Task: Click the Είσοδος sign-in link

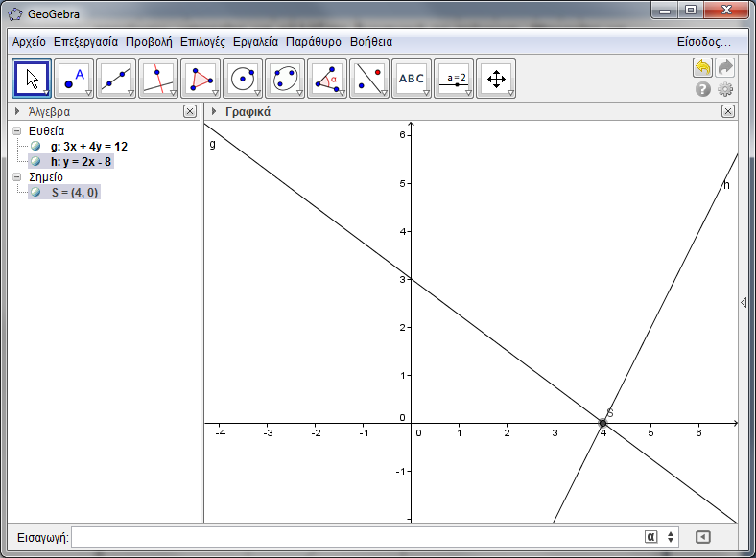Action: click(x=704, y=42)
